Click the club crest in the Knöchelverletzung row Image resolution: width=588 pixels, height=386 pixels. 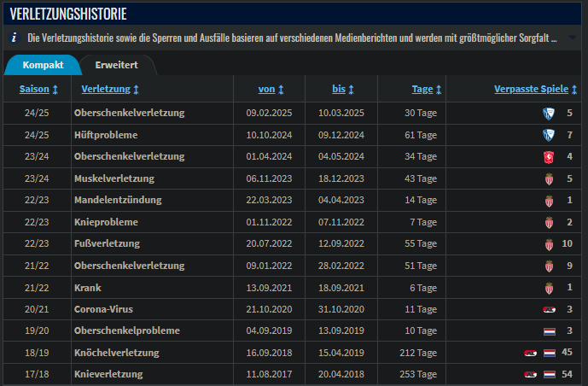click(x=531, y=353)
